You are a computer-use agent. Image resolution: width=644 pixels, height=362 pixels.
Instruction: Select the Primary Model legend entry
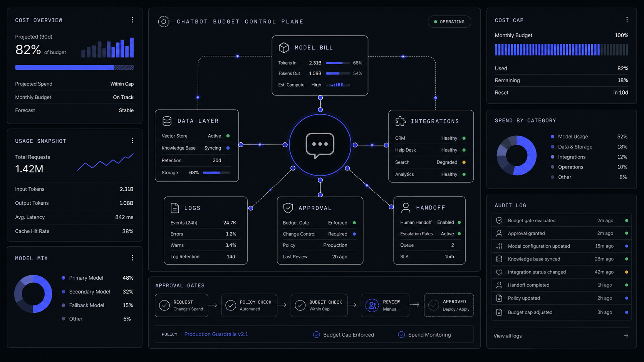pyautogui.click(x=97, y=278)
